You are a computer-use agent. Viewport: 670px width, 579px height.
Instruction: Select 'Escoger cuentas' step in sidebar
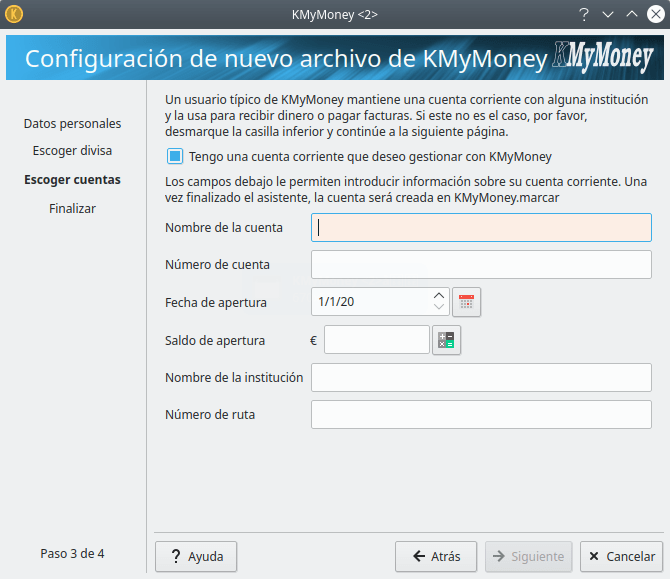click(x=72, y=179)
